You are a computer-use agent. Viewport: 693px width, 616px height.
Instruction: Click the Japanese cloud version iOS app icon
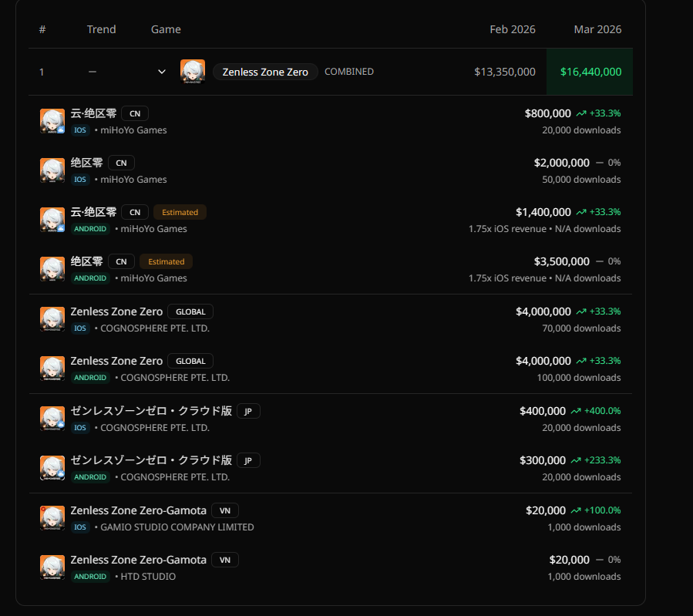pos(52,419)
